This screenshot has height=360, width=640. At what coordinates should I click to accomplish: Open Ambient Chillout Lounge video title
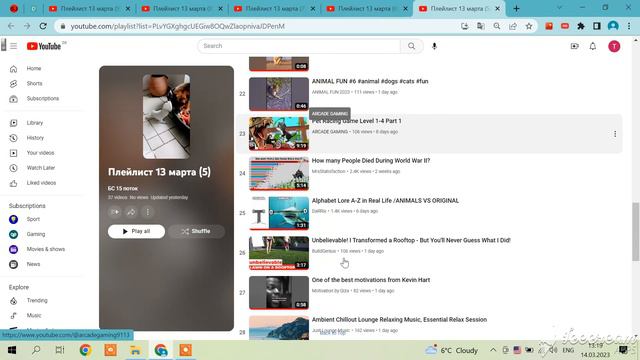pos(399,320)
